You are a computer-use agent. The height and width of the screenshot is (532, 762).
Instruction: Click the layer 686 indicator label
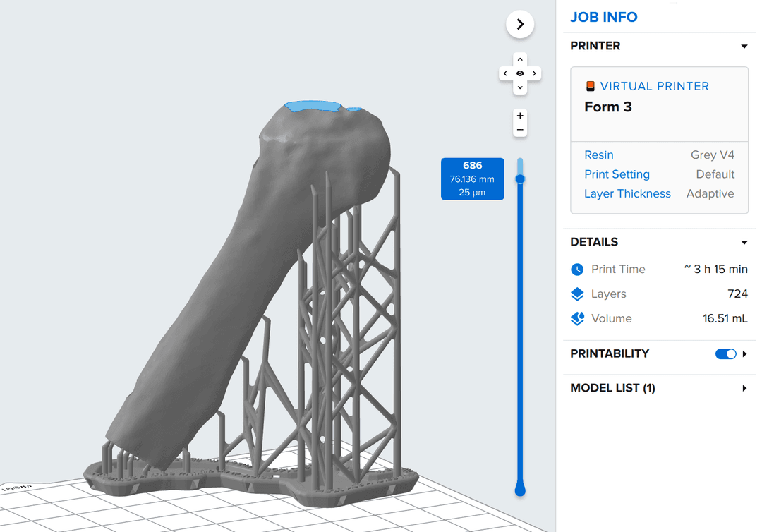[472, 179]
